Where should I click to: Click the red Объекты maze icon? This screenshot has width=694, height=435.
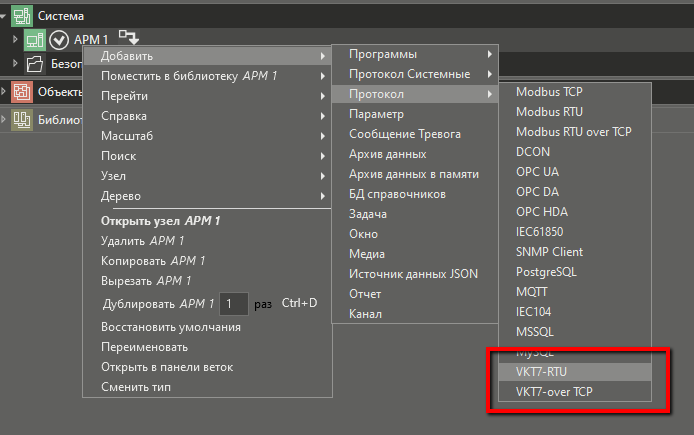21,93
